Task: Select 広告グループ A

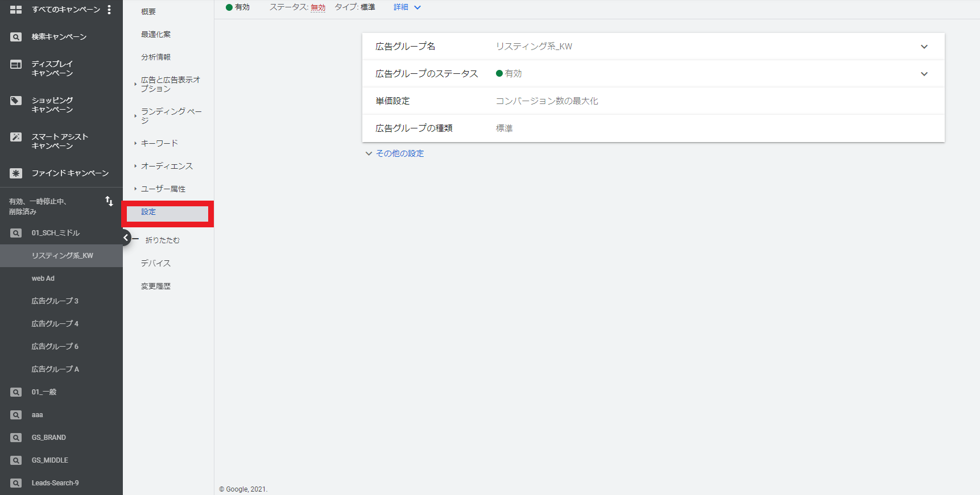Action: [55, 369]
